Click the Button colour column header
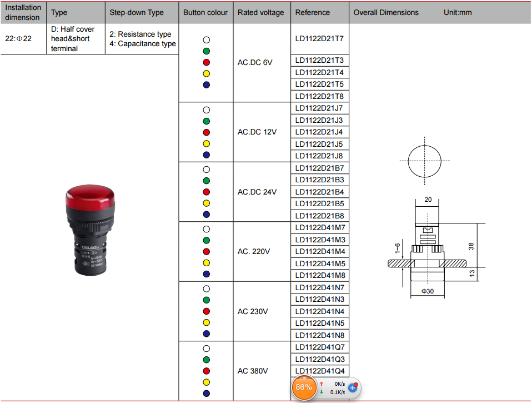532x403 pixels. [x=205, y=13]
